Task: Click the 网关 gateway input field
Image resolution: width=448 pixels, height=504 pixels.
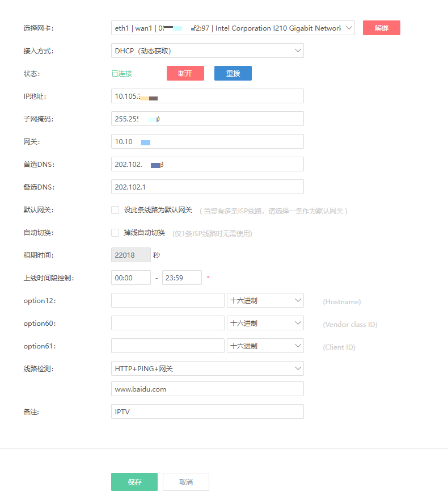Action: (x=207, y=141)
